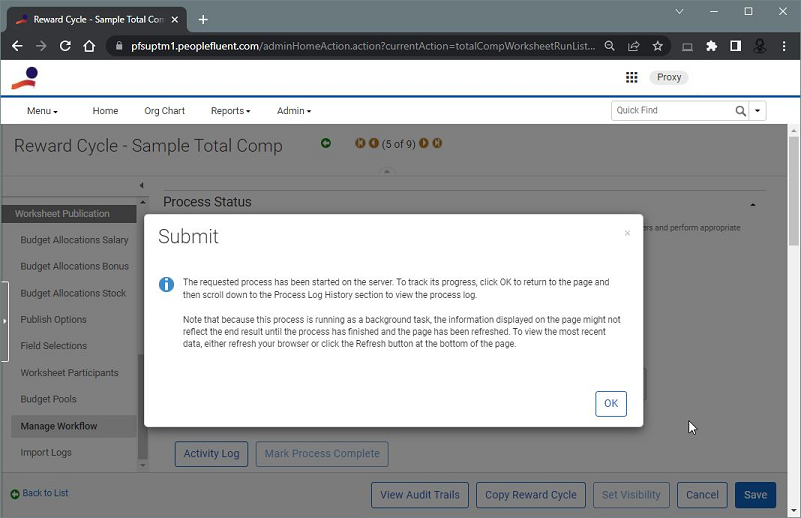Open the browser extensions puzzle icon
This screenshot has height=518, width=801.
[x=711, y=46]
